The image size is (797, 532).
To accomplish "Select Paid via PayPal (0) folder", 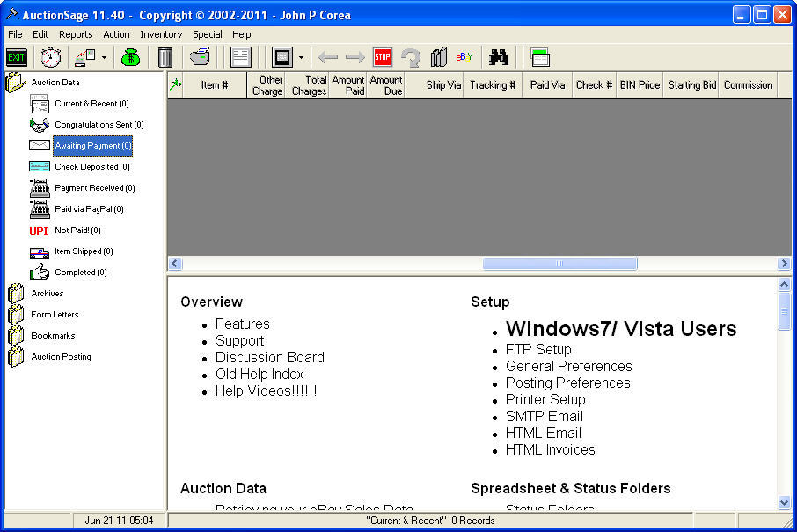I will [x=89, y=208].
